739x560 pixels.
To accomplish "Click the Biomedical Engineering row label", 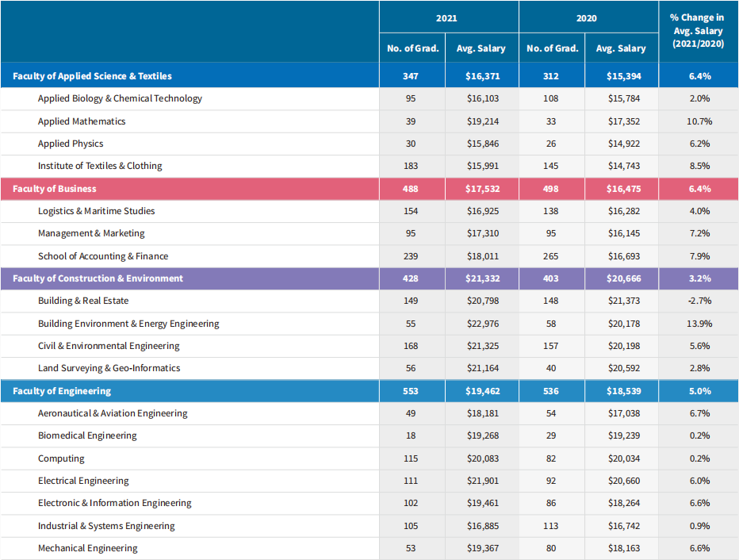I will click(87, 435).
